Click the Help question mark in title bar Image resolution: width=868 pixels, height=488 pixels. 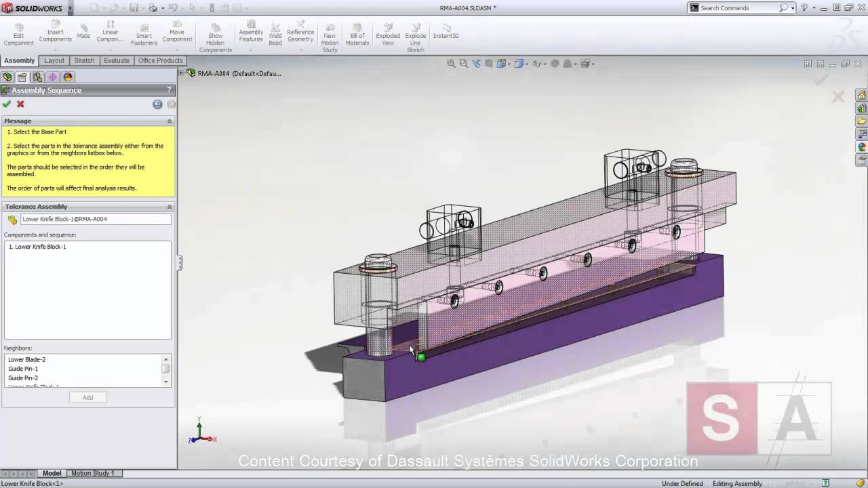(x=804, y=8)
